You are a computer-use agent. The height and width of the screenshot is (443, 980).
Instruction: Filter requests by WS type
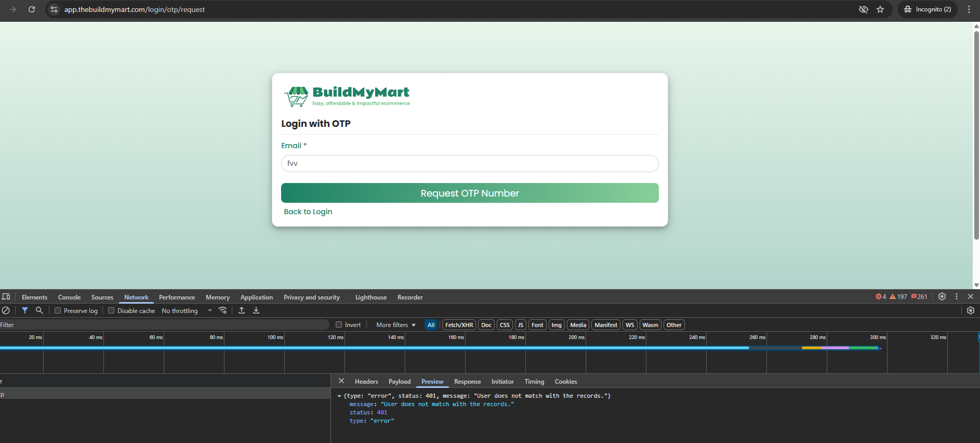[x=630, y=325]
